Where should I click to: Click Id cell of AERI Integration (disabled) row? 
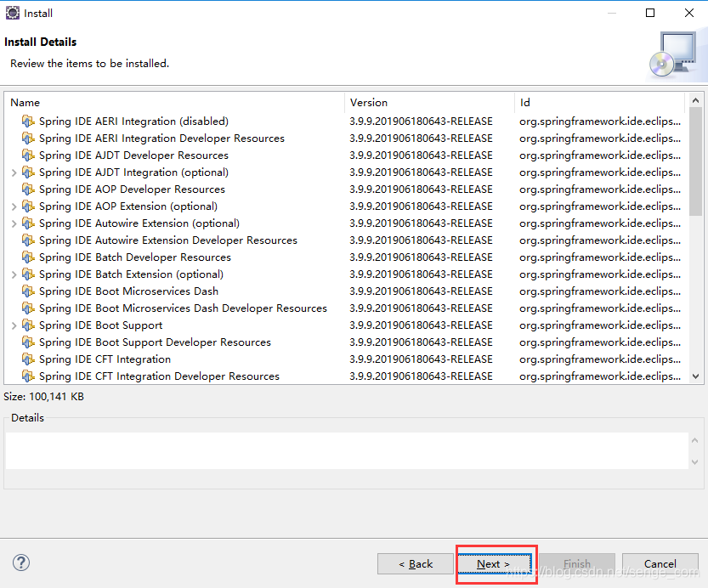coord(600,121)
